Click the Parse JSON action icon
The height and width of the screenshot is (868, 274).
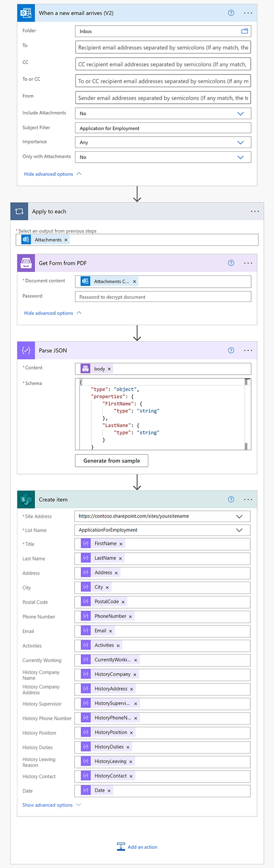26,350
